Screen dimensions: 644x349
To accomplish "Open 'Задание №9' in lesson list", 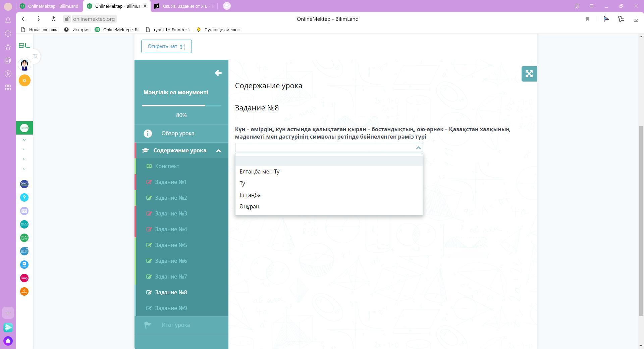I will point(171,308).
